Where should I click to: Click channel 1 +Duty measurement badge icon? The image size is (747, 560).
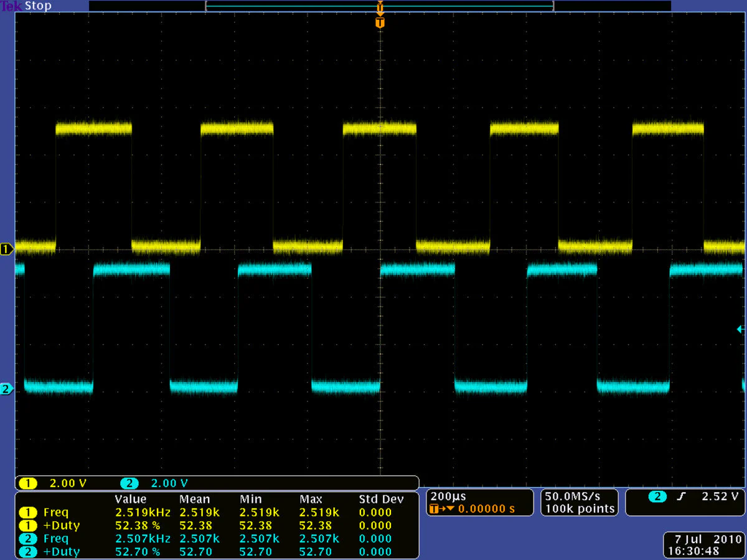click(28, 526)
